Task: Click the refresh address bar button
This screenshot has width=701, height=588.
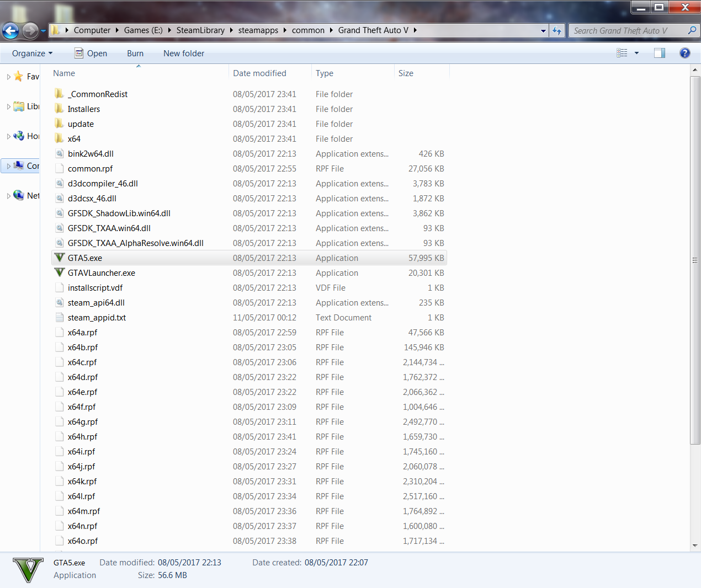Action: pyautogui.click(x=557, y=30)
